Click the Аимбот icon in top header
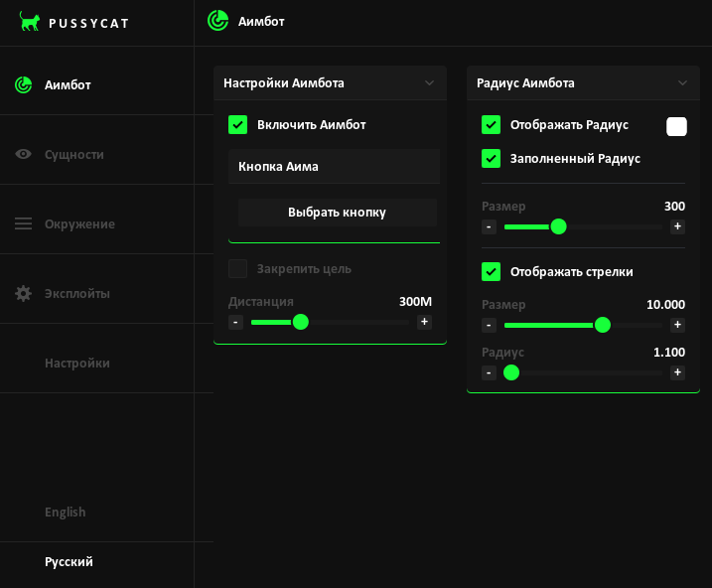Viewport: 712px width, 588px height. pyautogui.click(x=217, y=21)
